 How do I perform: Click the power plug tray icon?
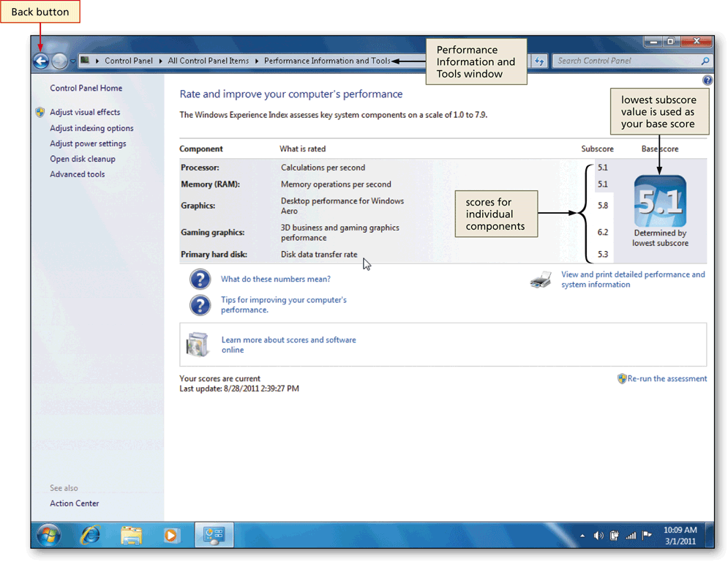(x=615, y=536)
